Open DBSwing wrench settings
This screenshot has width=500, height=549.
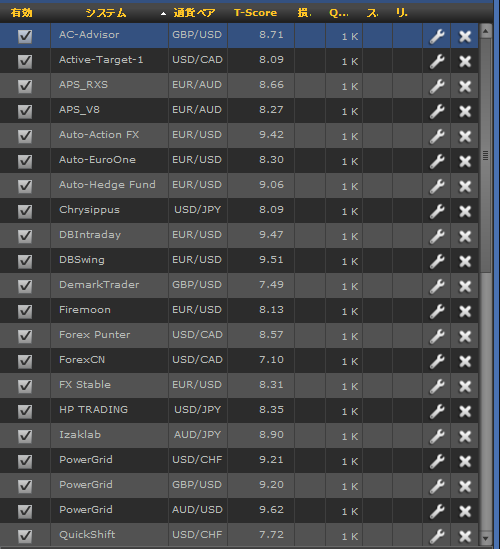(437, 261)
